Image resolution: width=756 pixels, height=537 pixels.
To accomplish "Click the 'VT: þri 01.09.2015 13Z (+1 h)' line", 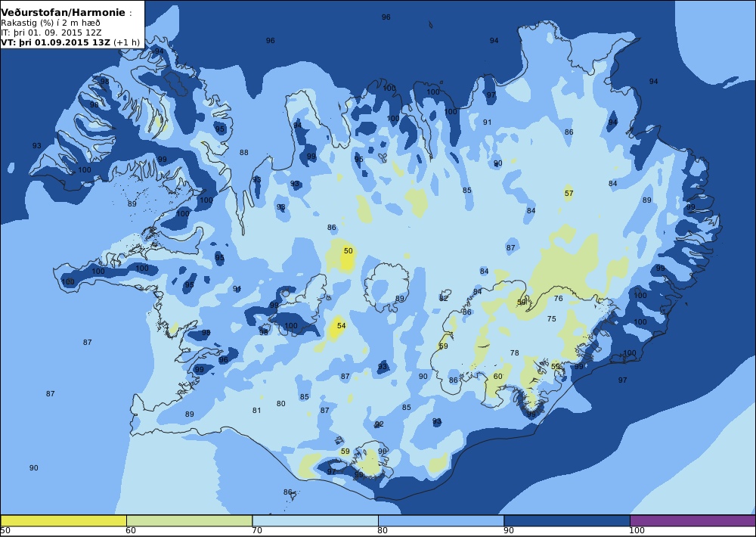I will click(x=70, y=42).
